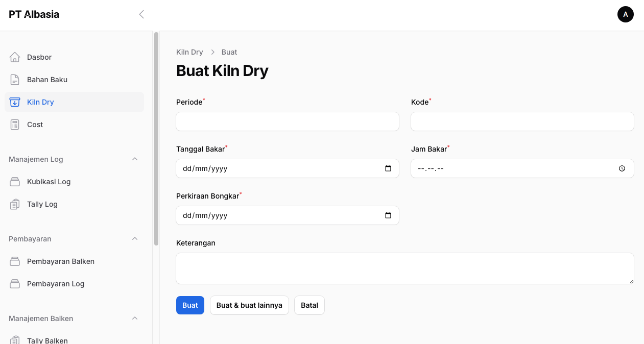
Task: Click the Kubikasi Log icon
Action: click(x=15, y=182)
